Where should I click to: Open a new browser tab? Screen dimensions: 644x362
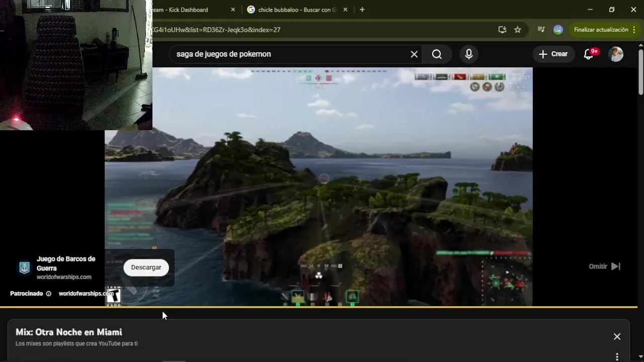362,10
